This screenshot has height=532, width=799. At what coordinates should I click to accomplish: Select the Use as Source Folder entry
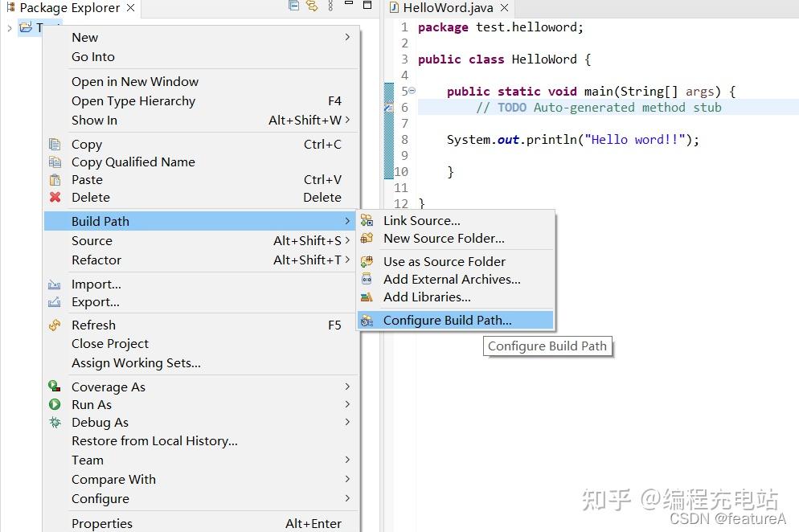click(x=445, y=261)
